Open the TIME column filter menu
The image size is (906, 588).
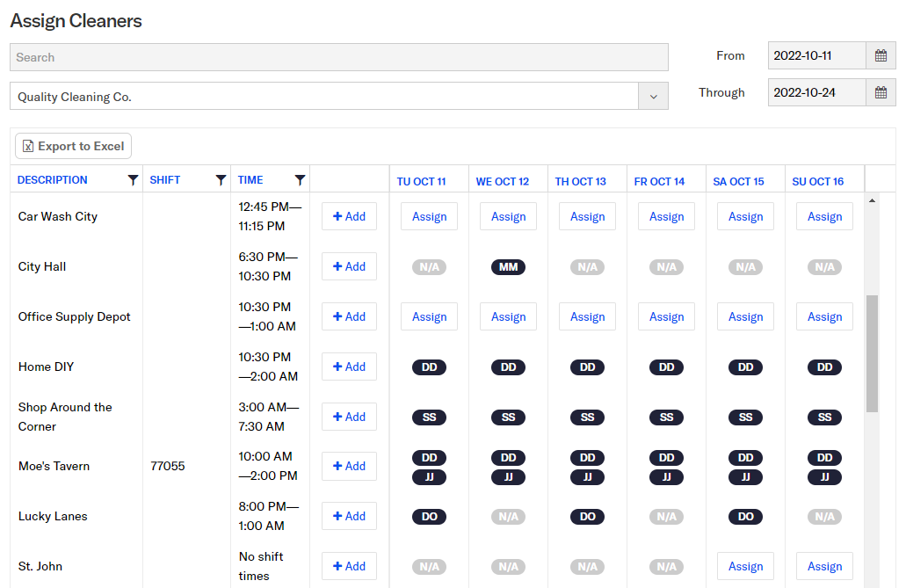coord(300,179)
